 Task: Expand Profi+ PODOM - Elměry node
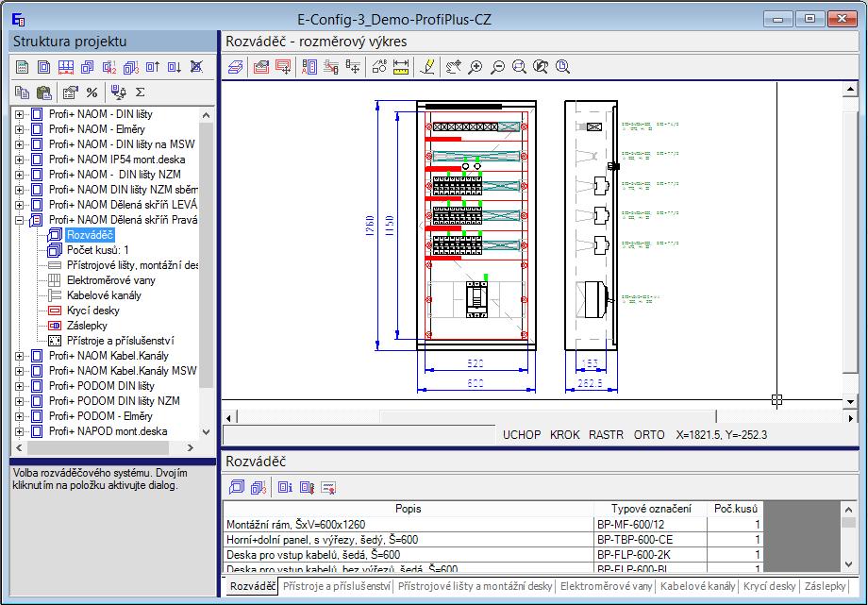20,416
